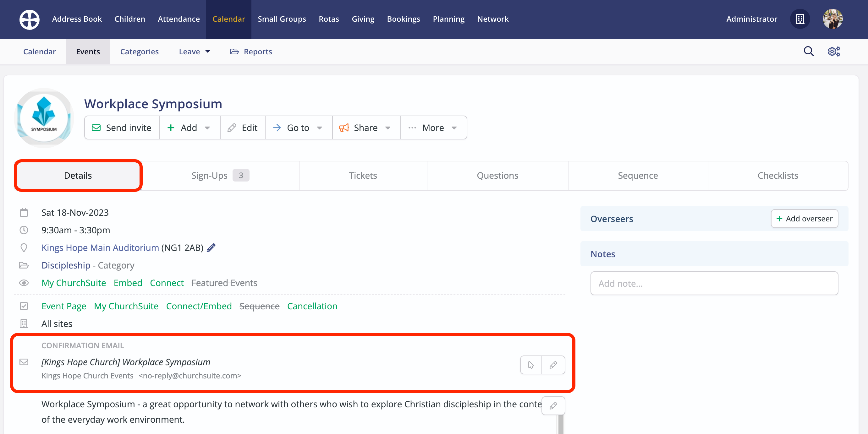Image resolution: width=868 pixels, height=434 pixels.
Task: Click the sites building icon in header
Action: 799,19
